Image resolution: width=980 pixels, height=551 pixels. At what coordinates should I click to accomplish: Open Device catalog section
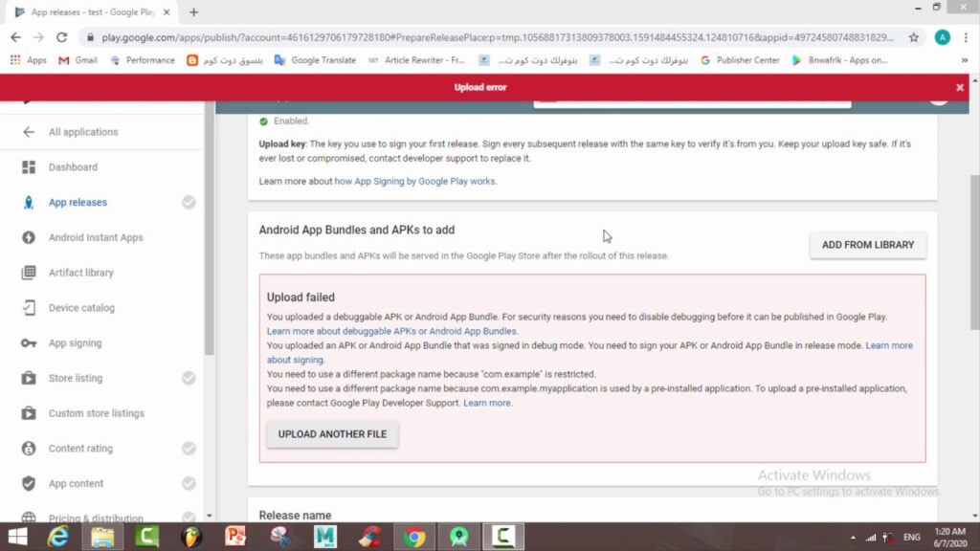click(x=82, y=307)
